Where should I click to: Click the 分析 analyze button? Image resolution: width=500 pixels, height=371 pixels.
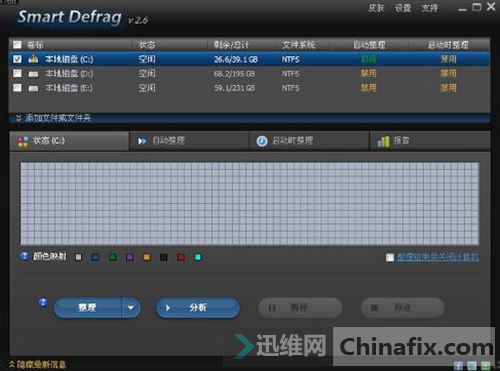198,308
